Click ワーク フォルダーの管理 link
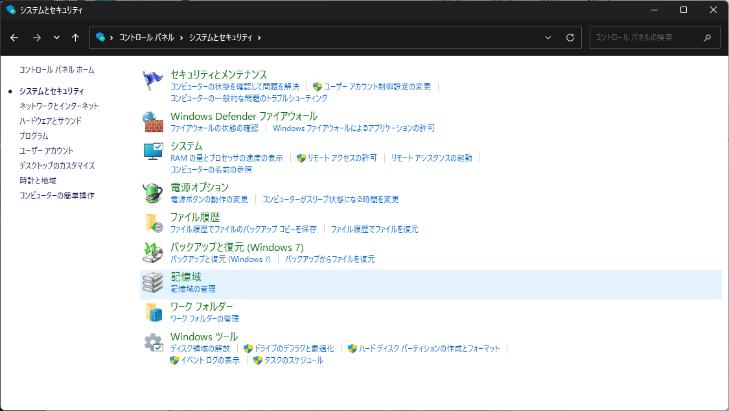729x411 pixels. tap(204, 318)
